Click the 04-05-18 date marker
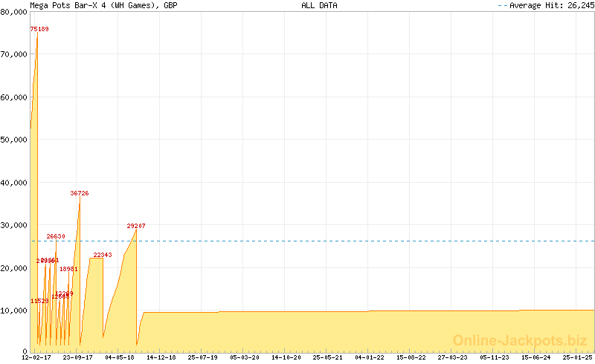This screenshot has height=364, width=595. point(120,357)
